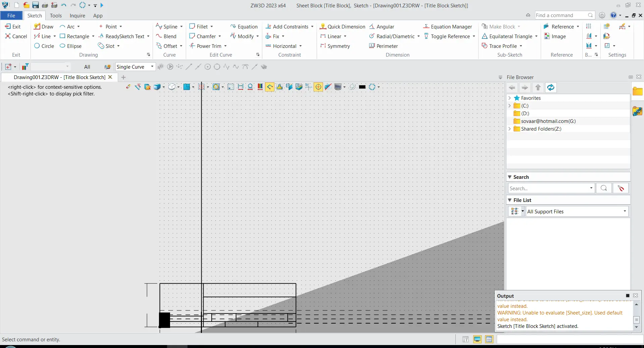Click the Toggle Reference button

pyautogui.click(x=447, y=36)
